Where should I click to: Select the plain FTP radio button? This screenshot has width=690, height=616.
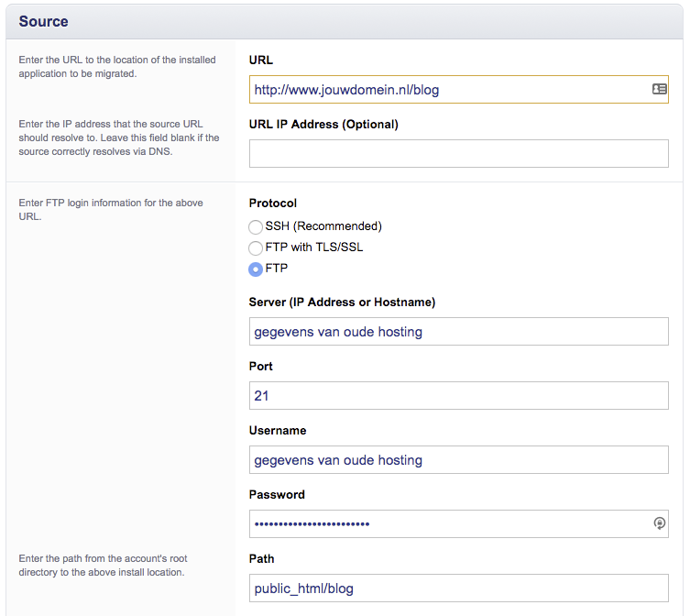[256, 269]
